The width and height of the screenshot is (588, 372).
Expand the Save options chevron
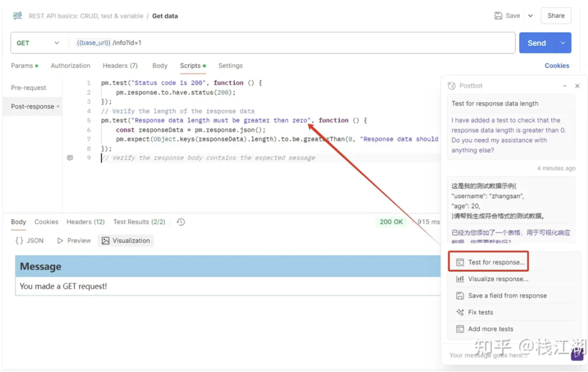[530, 16]
